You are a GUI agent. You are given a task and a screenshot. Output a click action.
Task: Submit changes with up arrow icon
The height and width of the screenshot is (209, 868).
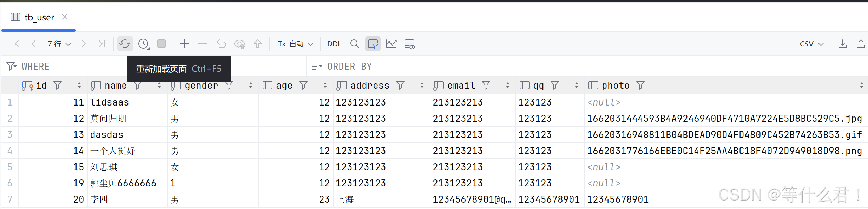click(258, 44)
